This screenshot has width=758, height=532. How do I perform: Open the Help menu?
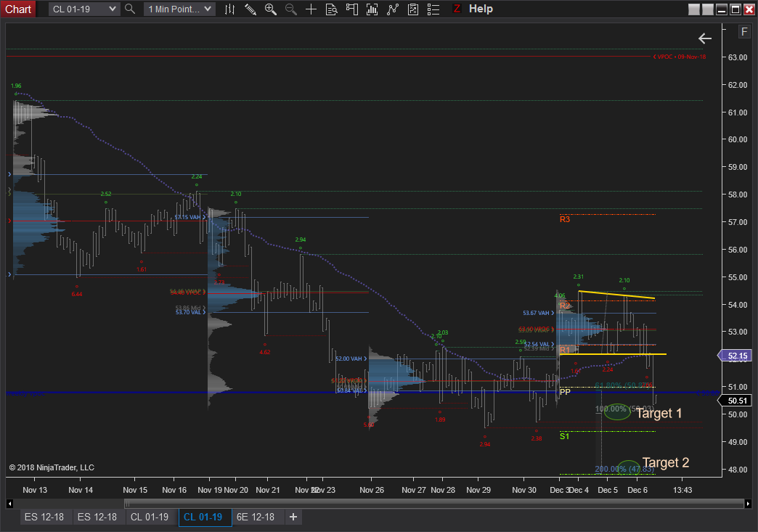[x=481, y=9]
